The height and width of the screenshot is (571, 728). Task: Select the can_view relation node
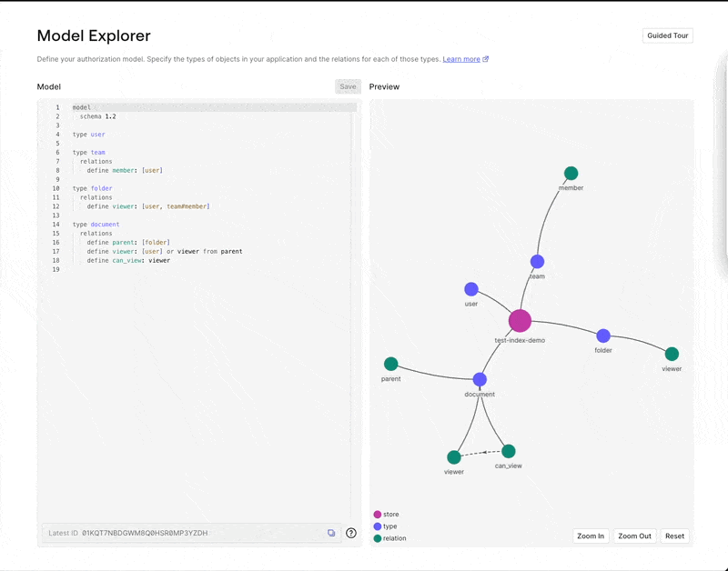pos(509,451)
